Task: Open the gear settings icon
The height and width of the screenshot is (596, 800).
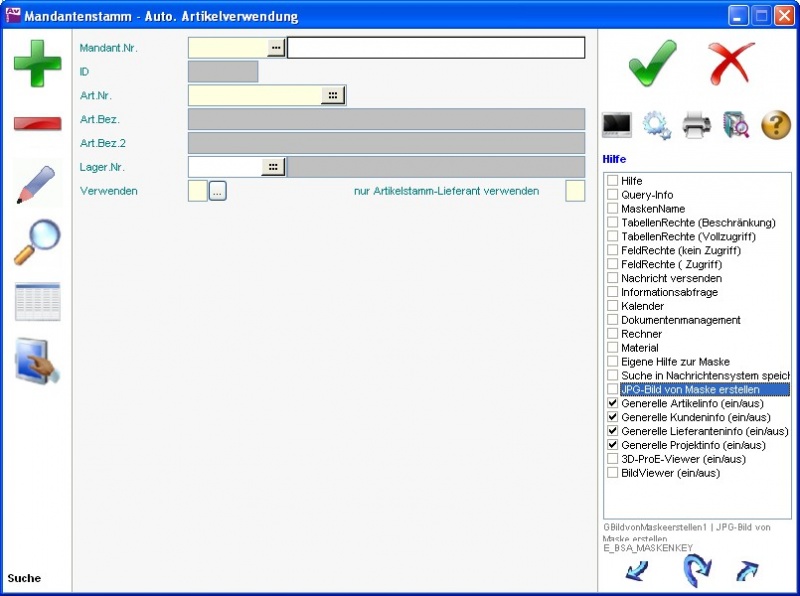Action: [x=656, y=125]
